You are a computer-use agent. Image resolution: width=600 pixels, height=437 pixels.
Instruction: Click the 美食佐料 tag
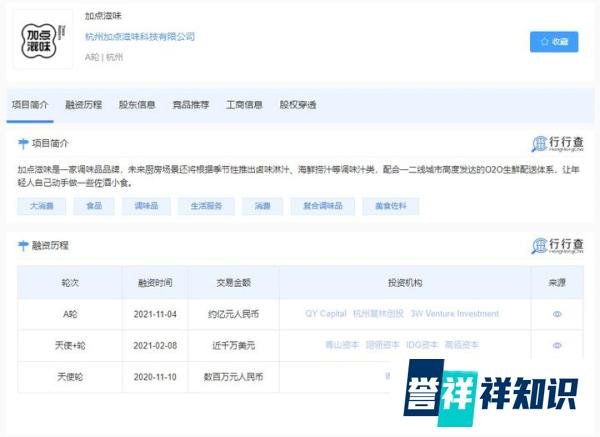(391, 206)
